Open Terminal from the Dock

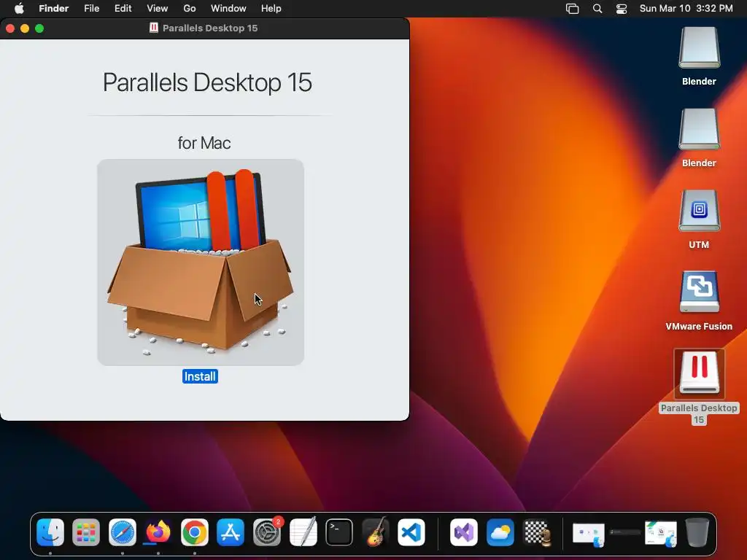tap(339, 532)
